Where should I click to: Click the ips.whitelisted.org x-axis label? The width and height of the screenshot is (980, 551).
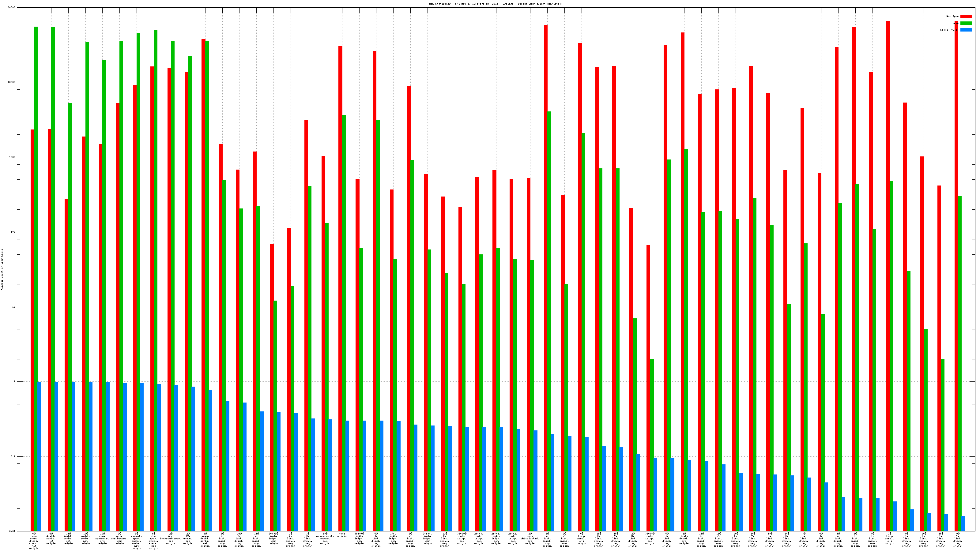(530, 538)
